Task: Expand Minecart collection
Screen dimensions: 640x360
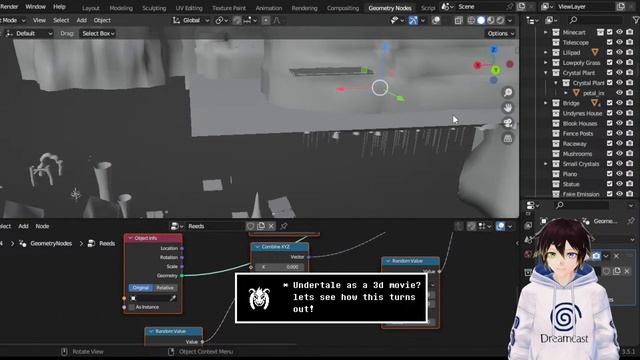Action: point(546,32)
